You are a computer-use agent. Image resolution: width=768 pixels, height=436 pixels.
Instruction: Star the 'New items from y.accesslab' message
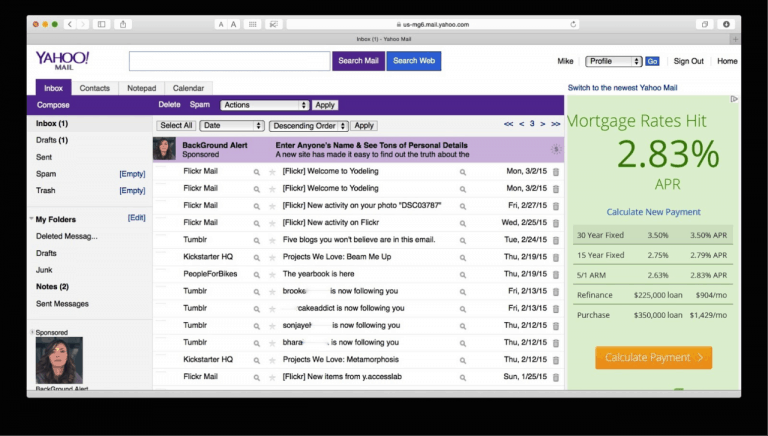[x=272, y=378]
